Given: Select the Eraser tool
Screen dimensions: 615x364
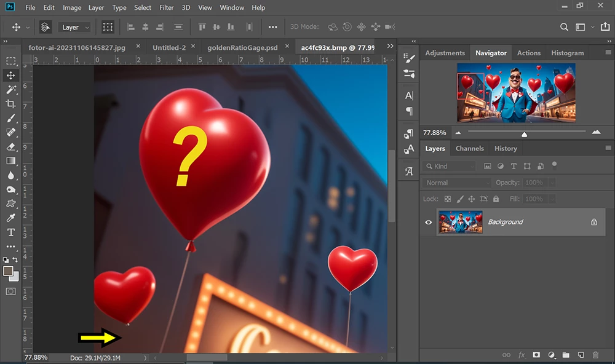Looking at the screenshot, I should coord(11,147).
